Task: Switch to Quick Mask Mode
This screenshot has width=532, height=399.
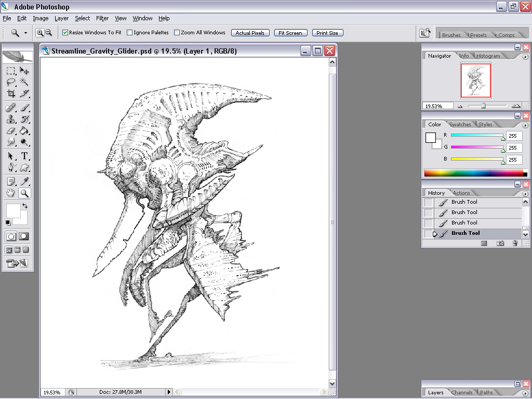Action: 24,236
